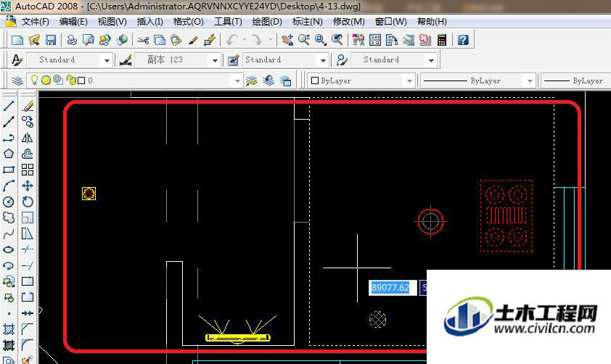Click the dimension style manager icon

pyautogui.click(x=126, y=60)
